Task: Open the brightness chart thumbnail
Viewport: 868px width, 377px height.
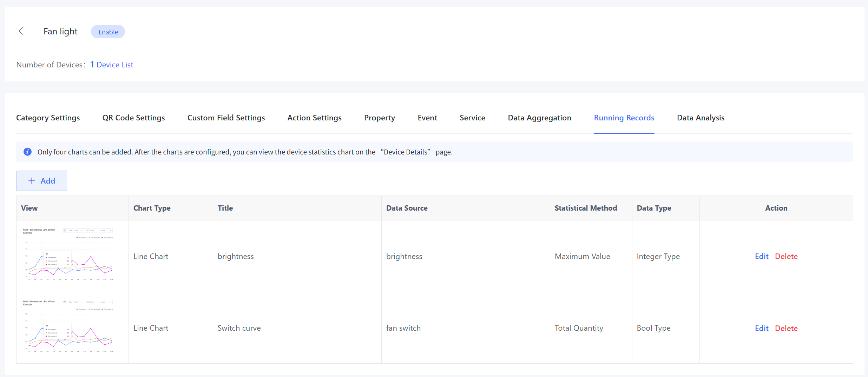Action: click(68, 254)
